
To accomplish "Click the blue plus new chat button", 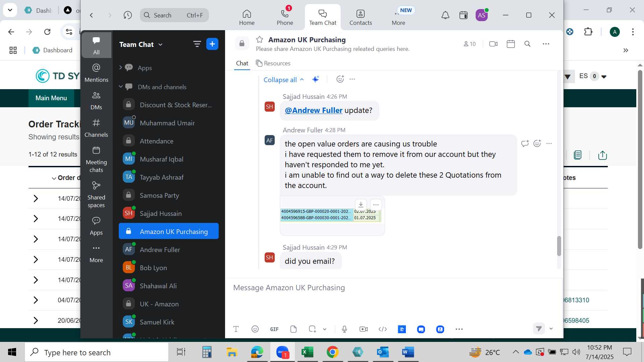I will click(x=212, y=44).
